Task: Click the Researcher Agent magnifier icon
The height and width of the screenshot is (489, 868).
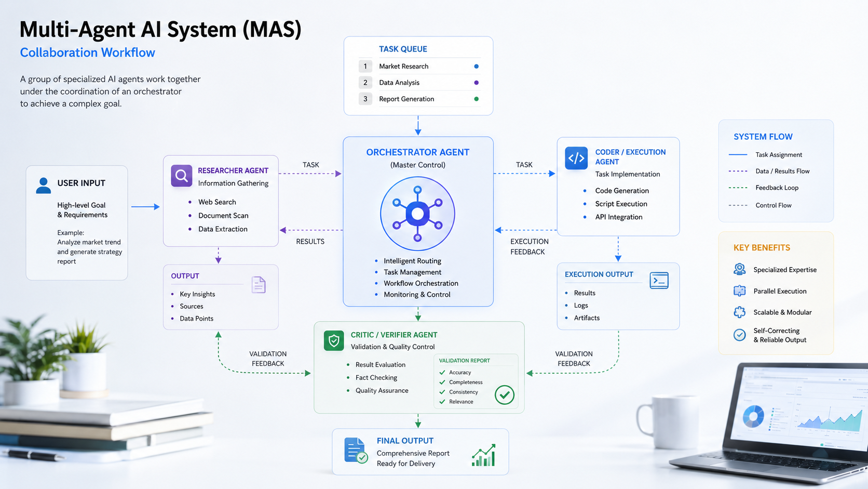Action: (182, 176)
